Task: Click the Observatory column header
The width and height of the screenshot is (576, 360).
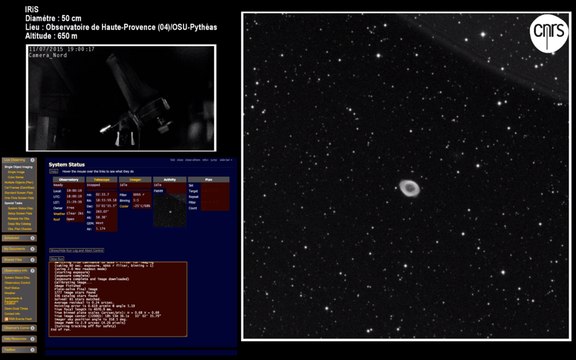Action: click(x=69, y=180)
